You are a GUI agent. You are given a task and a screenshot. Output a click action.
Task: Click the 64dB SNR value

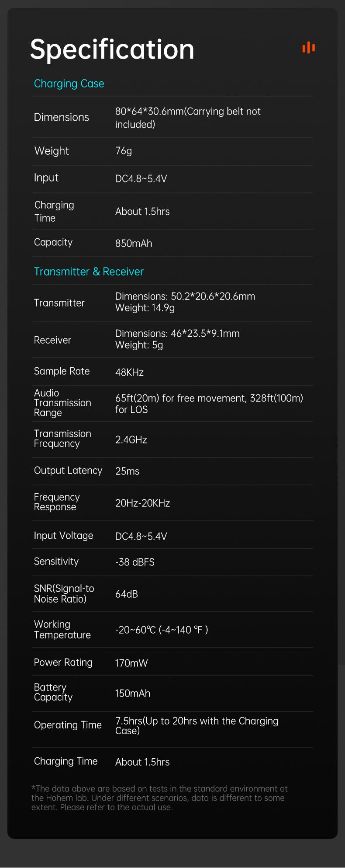pos(127,594)
